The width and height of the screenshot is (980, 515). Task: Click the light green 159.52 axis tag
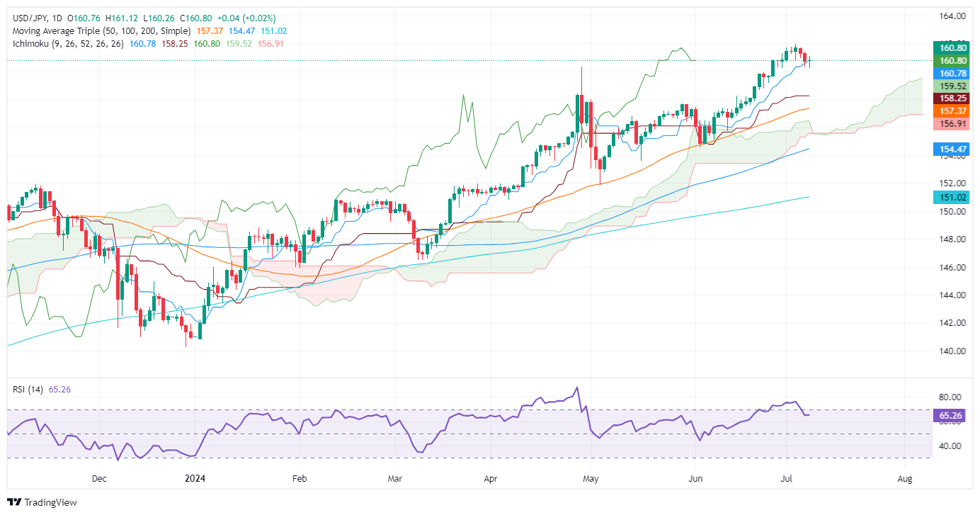[952, 86]
